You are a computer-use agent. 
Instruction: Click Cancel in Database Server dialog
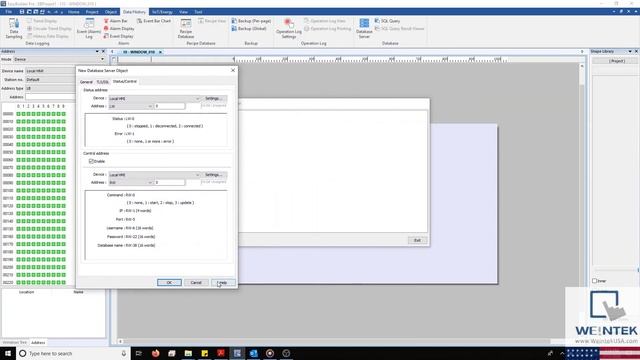click(x=196, y=282)
